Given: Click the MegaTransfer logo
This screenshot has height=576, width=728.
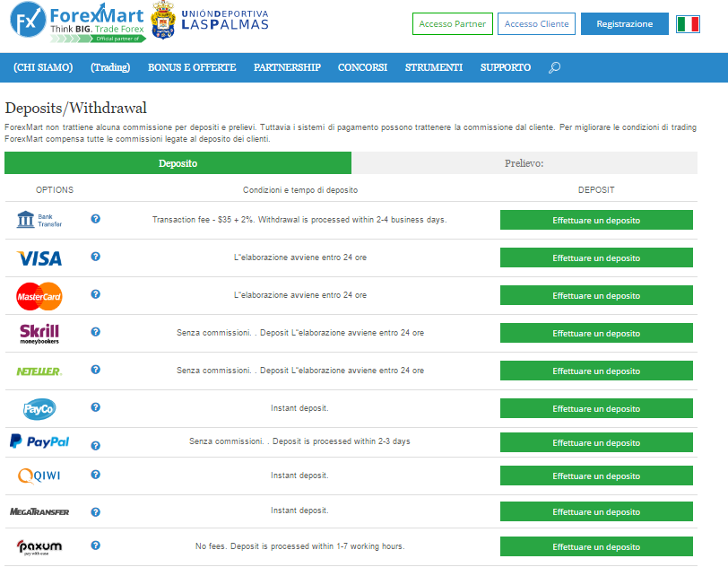Looking at the screenshot, I should 39,512.
